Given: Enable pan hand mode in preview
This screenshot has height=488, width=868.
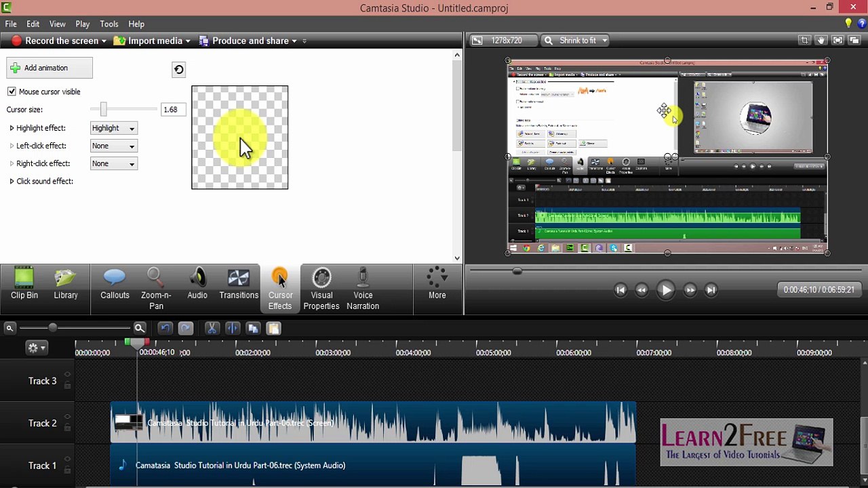Looking at the screenshot, I should [821, 41].
